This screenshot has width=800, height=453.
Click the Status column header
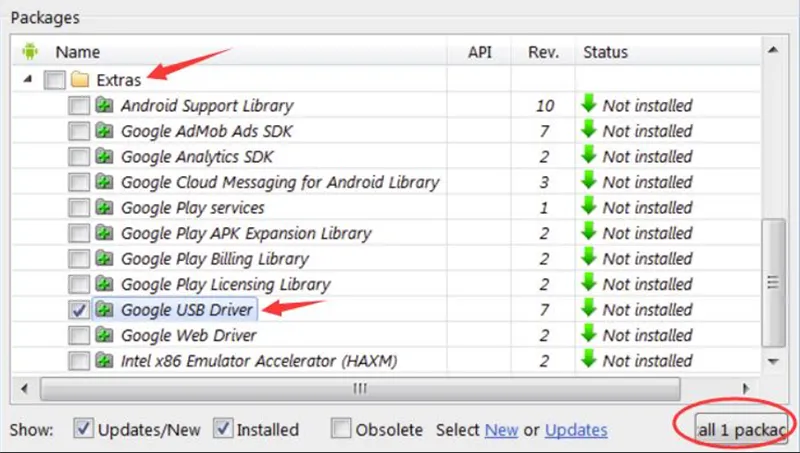605,52
